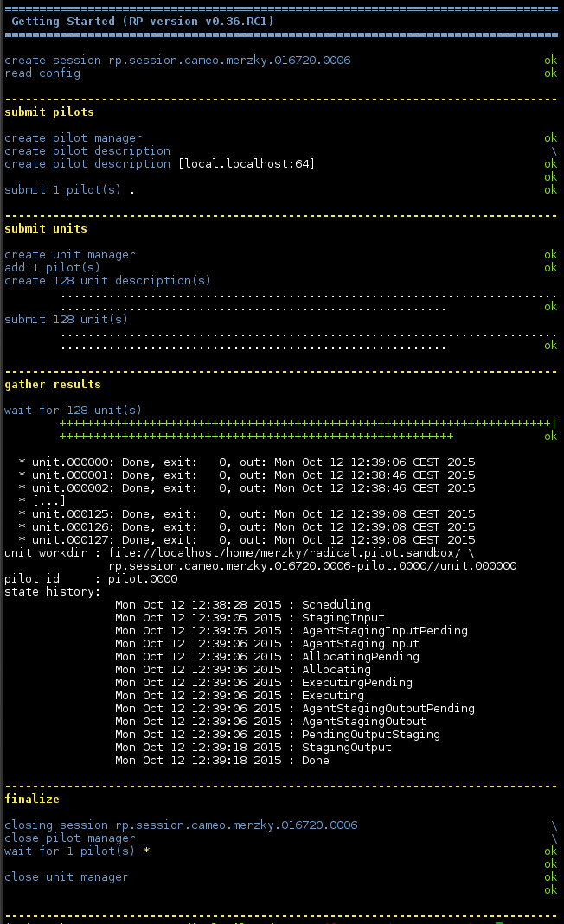Click the 'ExecutingPending' state entry
The width and height of the screenshot is (564, 924).
pyautogui.click(x=264, y=682)
